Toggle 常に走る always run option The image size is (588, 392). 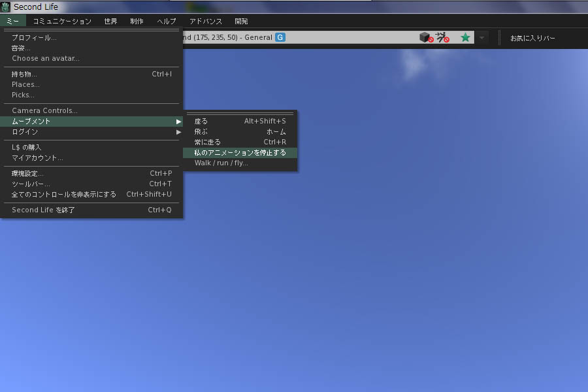pyautogui.click(x=240, y=142)
